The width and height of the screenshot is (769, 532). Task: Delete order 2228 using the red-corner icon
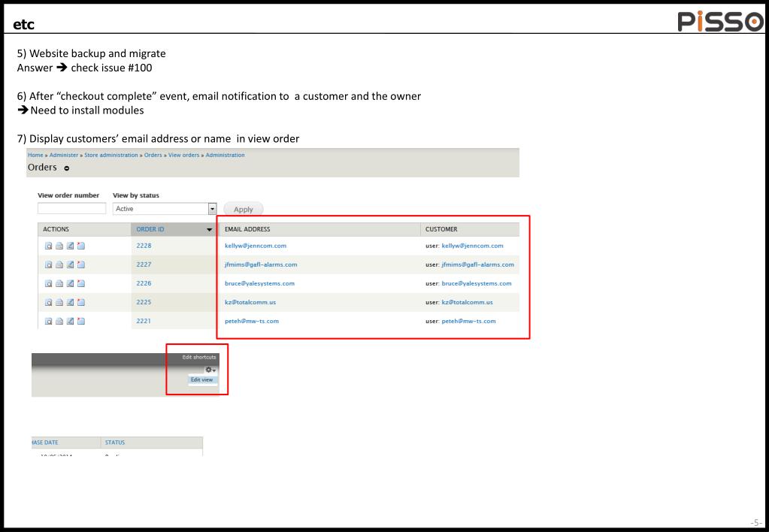coord(81,246)
